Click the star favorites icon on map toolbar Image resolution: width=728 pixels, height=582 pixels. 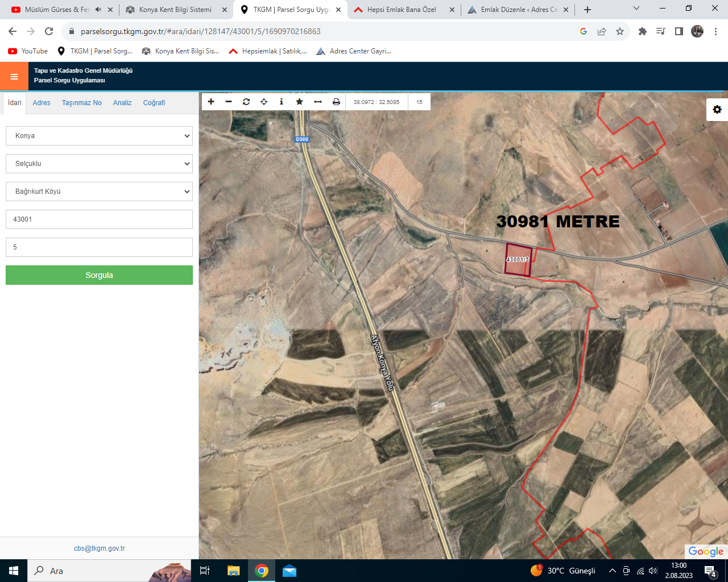[x=299, y=102]
